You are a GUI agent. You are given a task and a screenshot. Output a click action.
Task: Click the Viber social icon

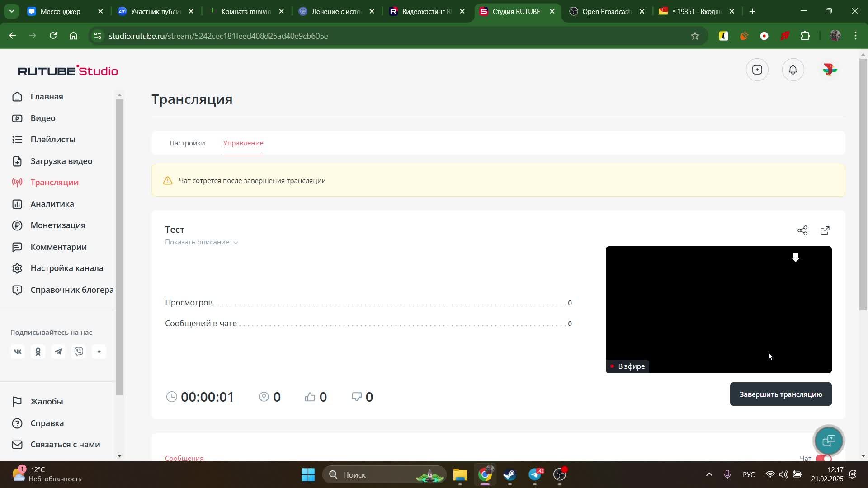click(79, 352)
